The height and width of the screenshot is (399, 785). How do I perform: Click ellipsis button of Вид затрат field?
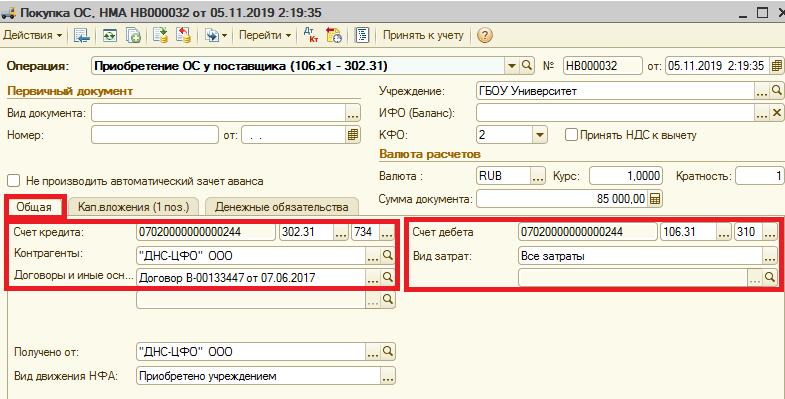pyautogui.click(x=770, y=256)
